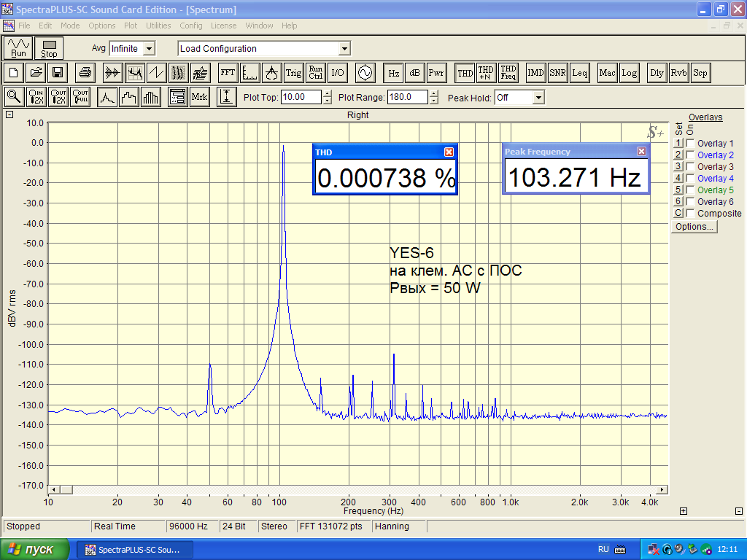Tick the Overlay 4 checkbox

click(x=690, y=179)
